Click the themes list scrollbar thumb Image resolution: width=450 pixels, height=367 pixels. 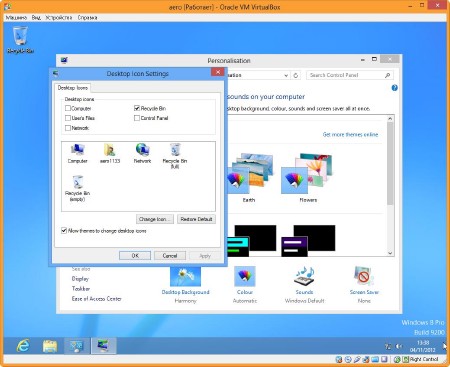[x=390, y=163]
